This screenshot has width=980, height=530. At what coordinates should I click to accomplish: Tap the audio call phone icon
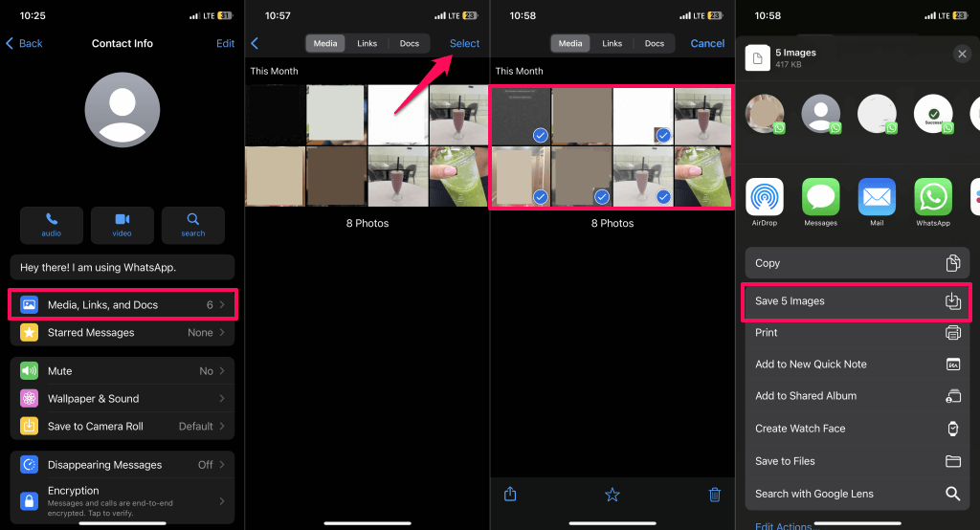[52, 219]
